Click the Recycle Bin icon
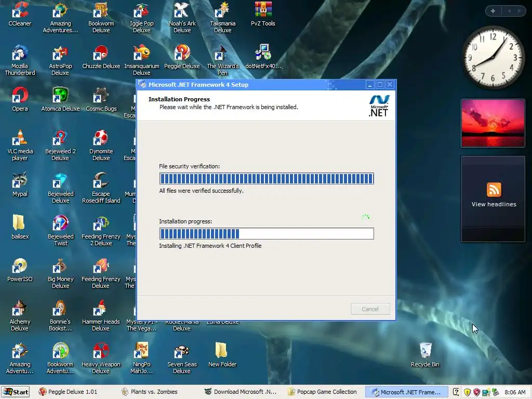This screenshot has width=532, height=399. point(425,351)
